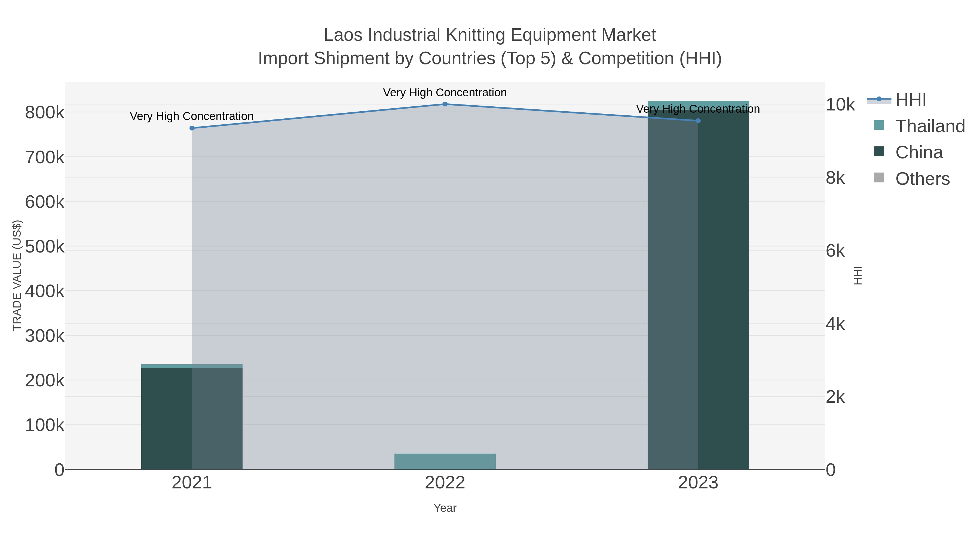Click the 2021 'Very High Concentration' annotation
The image size is (980, 551).
[x=192, y=116]
